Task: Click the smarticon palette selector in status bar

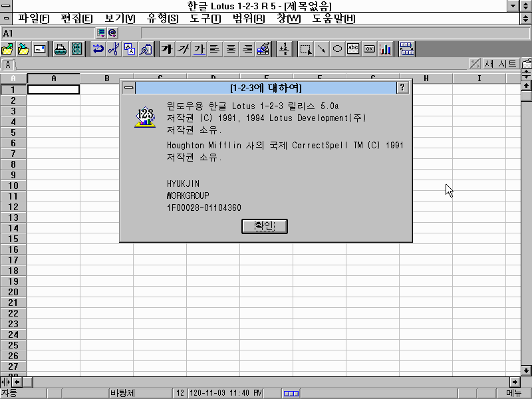Action: (x=291, y=393)
